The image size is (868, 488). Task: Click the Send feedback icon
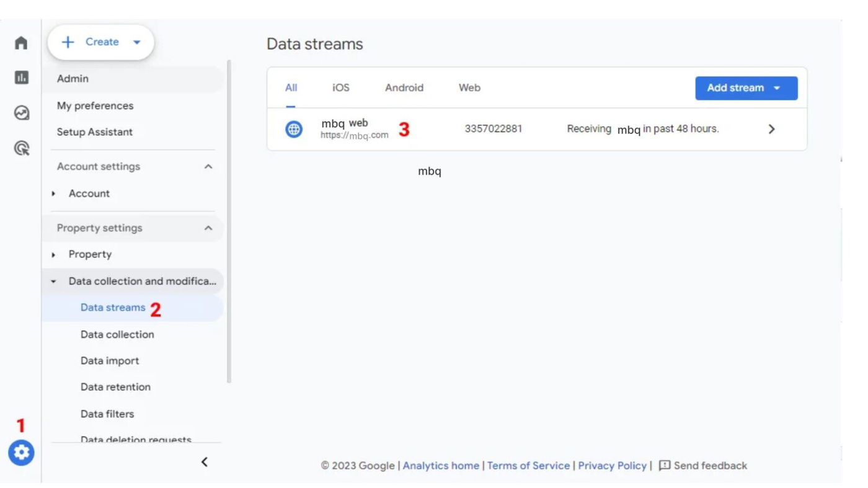pos(665,466)
